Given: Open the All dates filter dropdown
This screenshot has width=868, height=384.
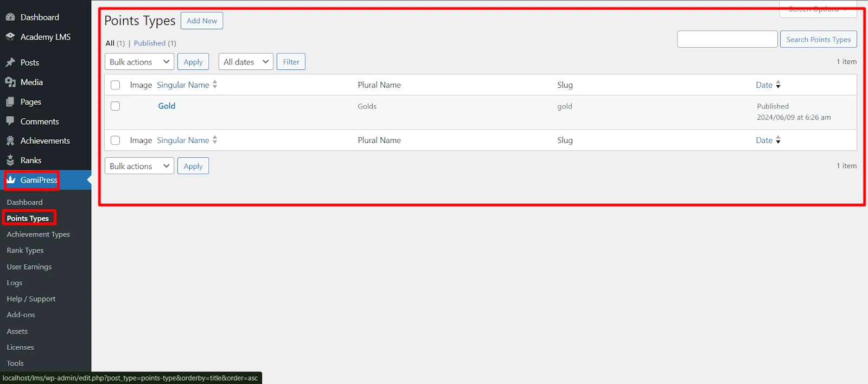Looking at the screenshot, I should pos(246,62).
